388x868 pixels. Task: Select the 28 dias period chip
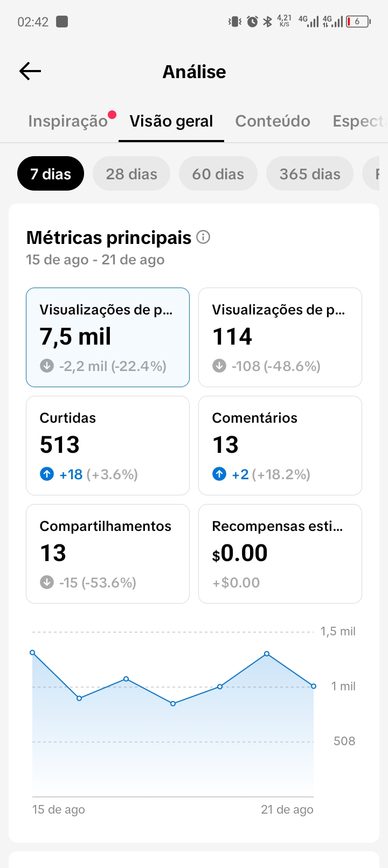tap(131, 173)
